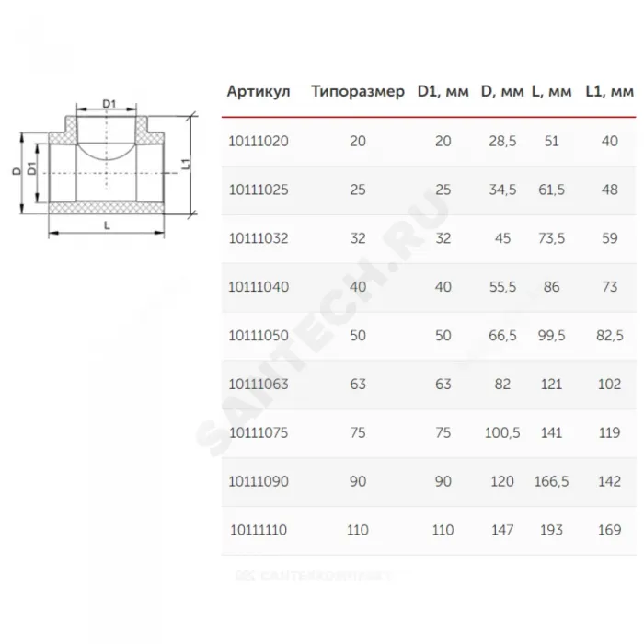Click the tee fitting dimension drawing
Screen dimensions: 644x644
[106, 169]
